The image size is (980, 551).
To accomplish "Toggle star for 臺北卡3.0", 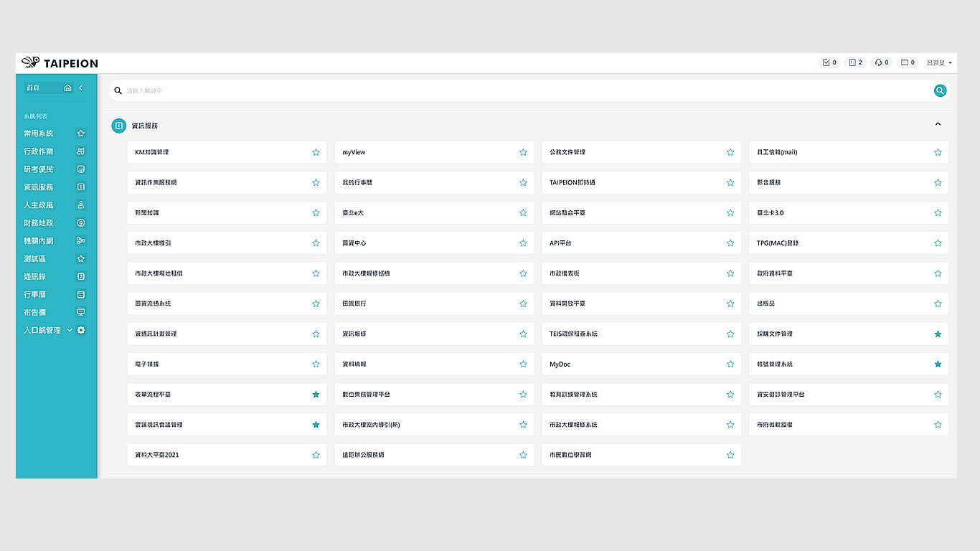I will point(938,212).
